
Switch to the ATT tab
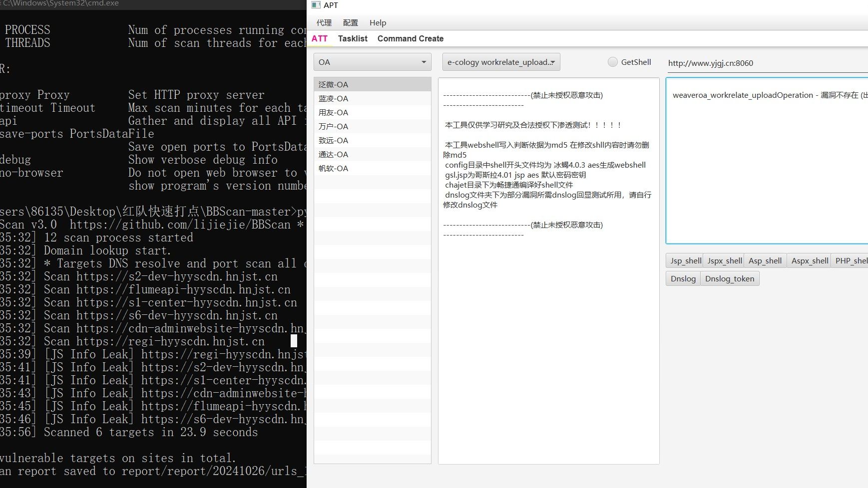[320, 38]
